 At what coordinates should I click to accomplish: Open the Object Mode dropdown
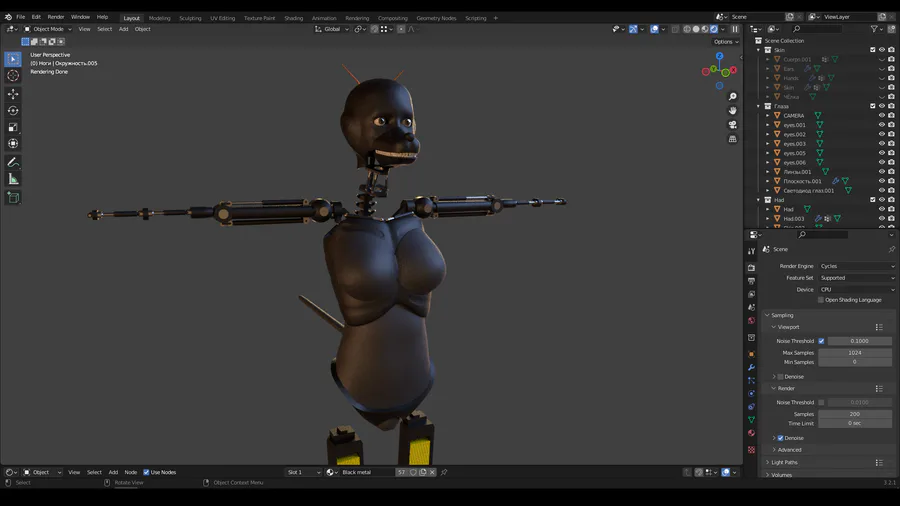[48, 29]
